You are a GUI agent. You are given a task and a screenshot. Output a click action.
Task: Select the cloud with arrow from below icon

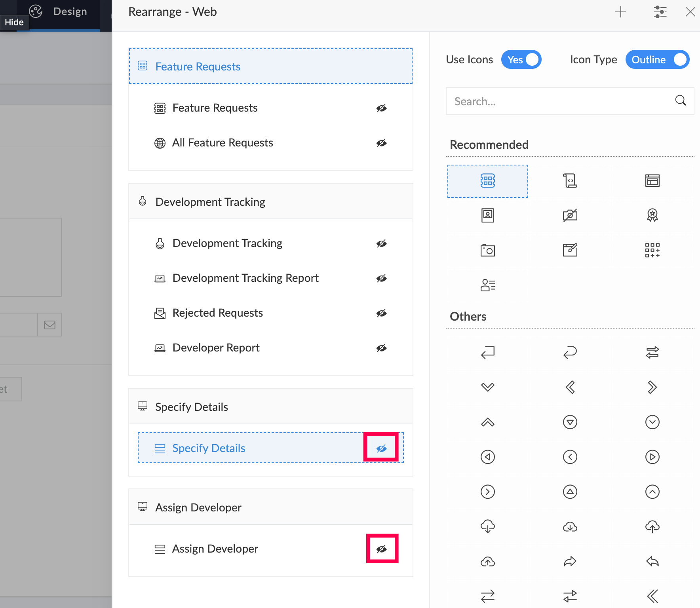coord(652,526)
